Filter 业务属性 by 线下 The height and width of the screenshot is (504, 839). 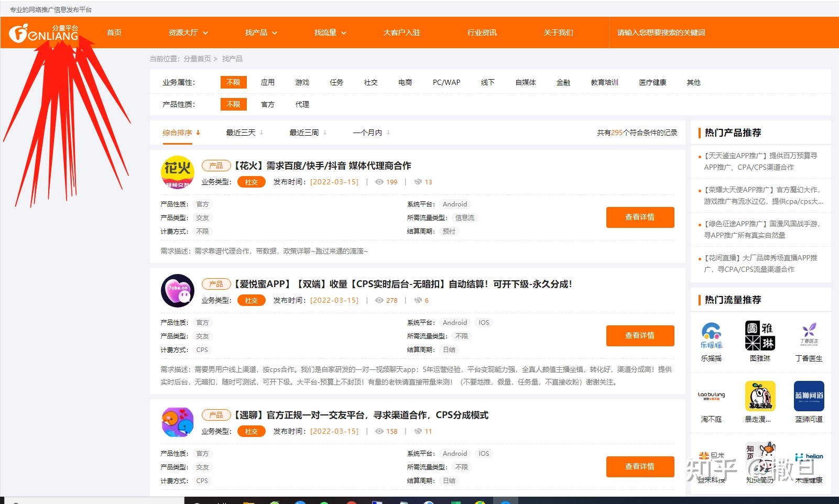point(488,82)
